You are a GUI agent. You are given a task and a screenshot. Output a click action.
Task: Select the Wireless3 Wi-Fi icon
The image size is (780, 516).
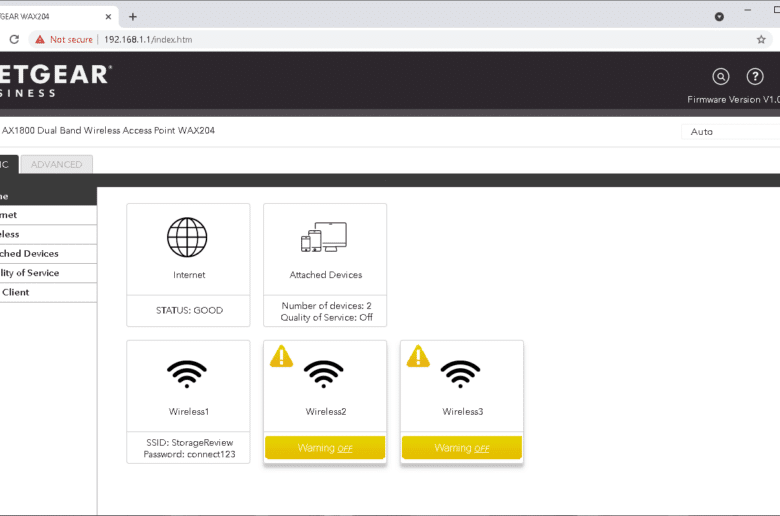[461, 374]
